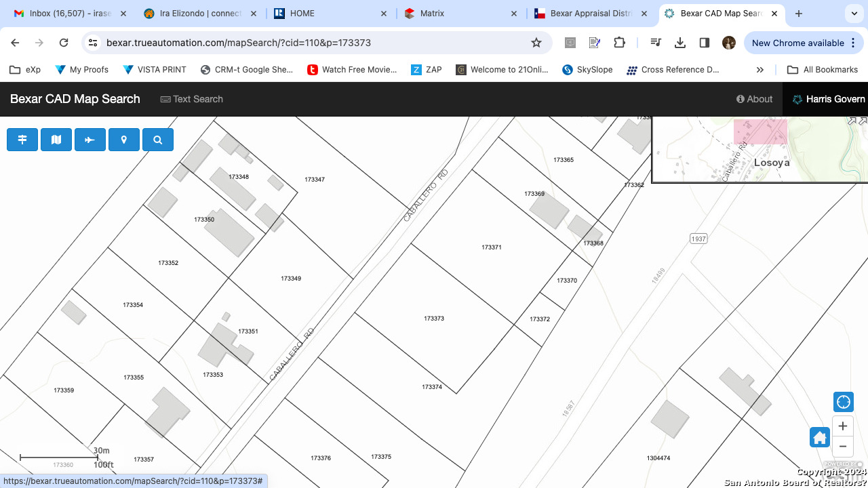Collapse the overview map arrow toggle

(x=852, y=121)
